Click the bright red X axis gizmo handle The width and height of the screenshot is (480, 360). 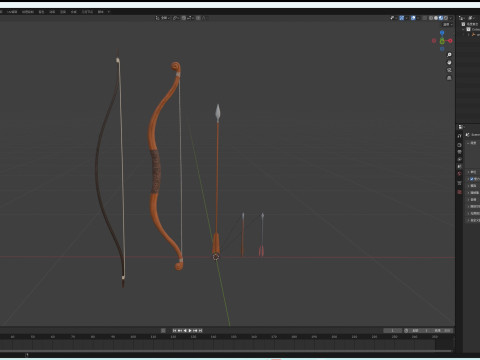[x=450, y=41]
